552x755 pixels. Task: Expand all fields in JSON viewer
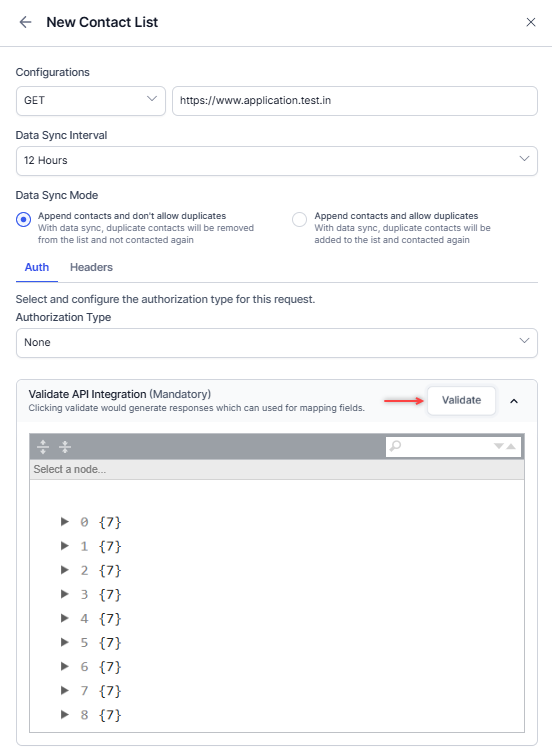43,447
